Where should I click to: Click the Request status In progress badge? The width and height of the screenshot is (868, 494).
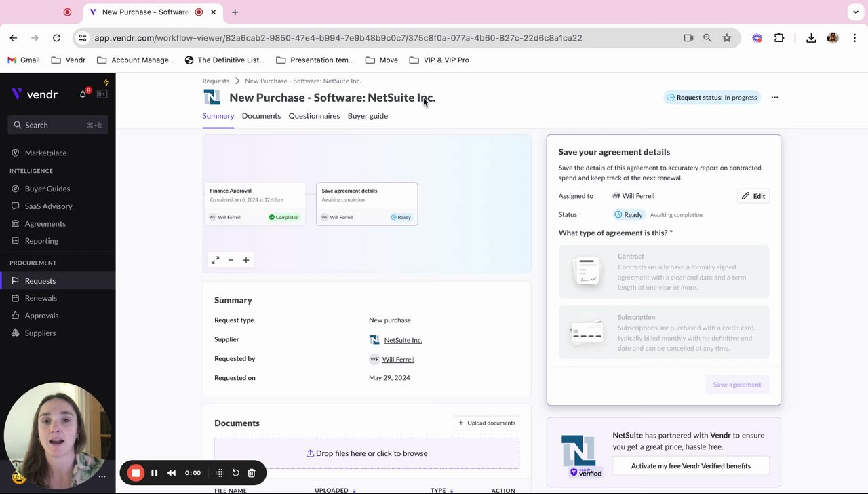tap(712, 98)
